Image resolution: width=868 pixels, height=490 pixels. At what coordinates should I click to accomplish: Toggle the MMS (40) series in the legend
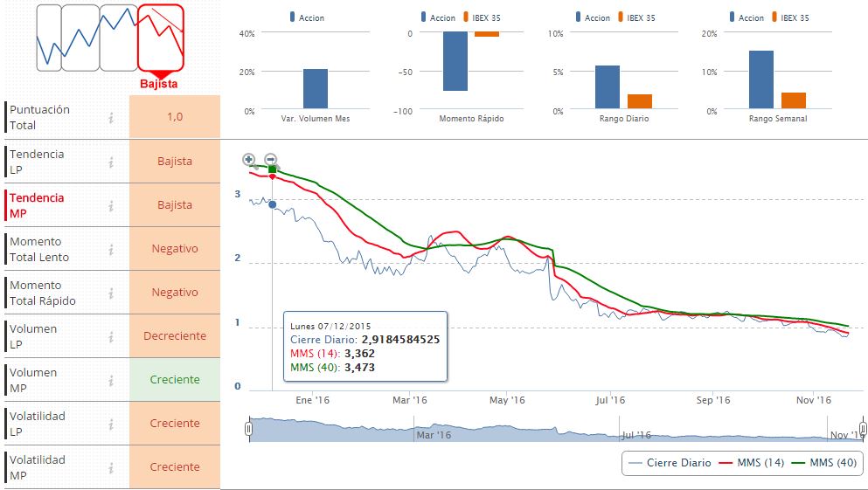[824, 463]
